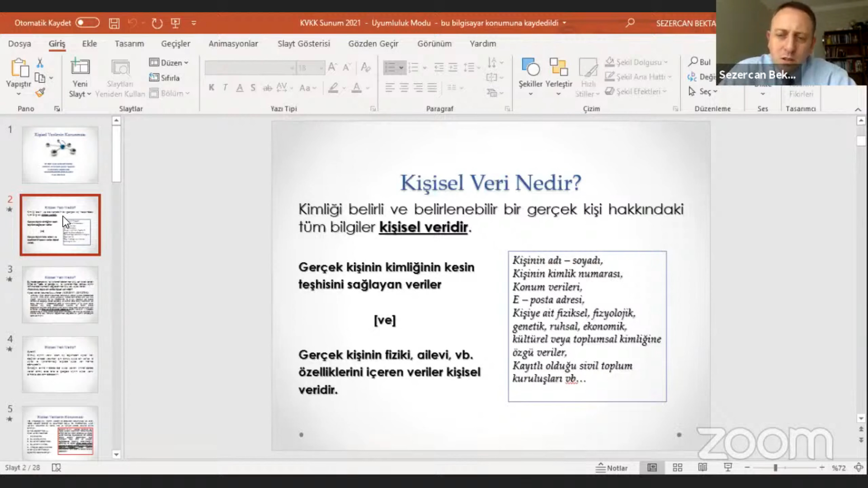This screenshot has height=488, width=868.
Task: Click the Cut scissors icon
Action: point(40,62)
